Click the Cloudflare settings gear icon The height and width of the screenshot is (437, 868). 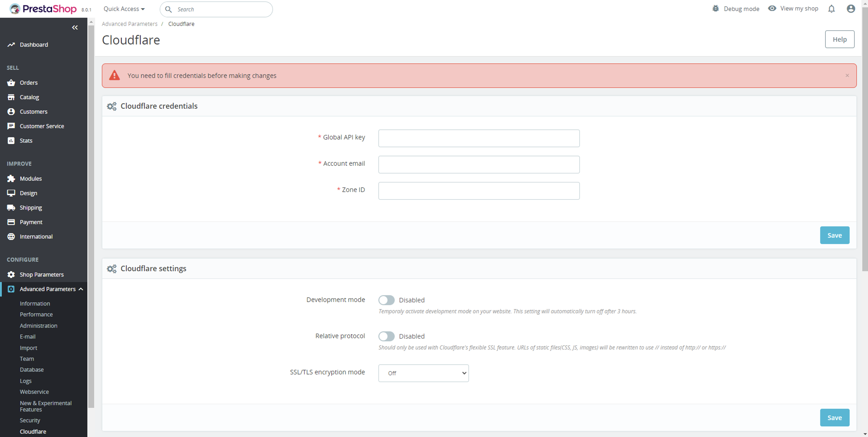(x=111, y=269)
